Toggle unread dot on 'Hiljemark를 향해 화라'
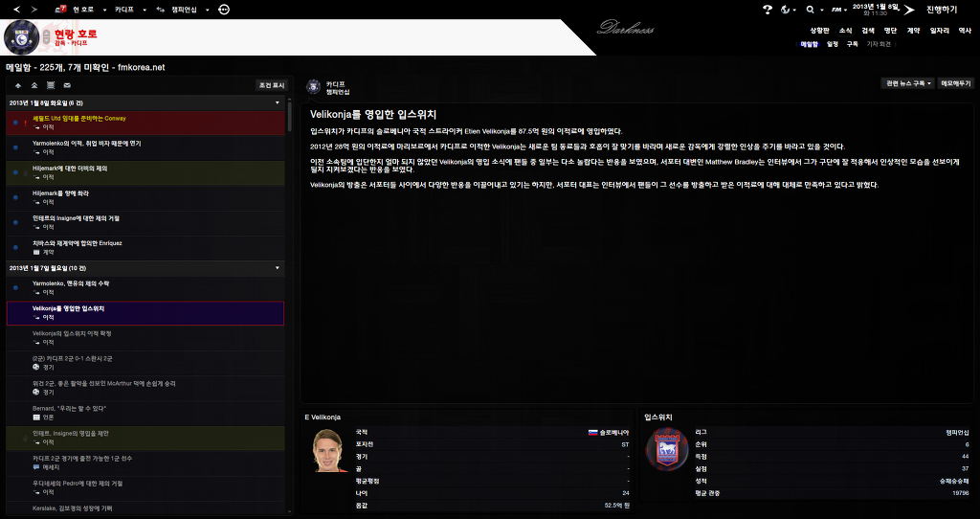Viewport: 980px width, 519px height. [15, 197]
